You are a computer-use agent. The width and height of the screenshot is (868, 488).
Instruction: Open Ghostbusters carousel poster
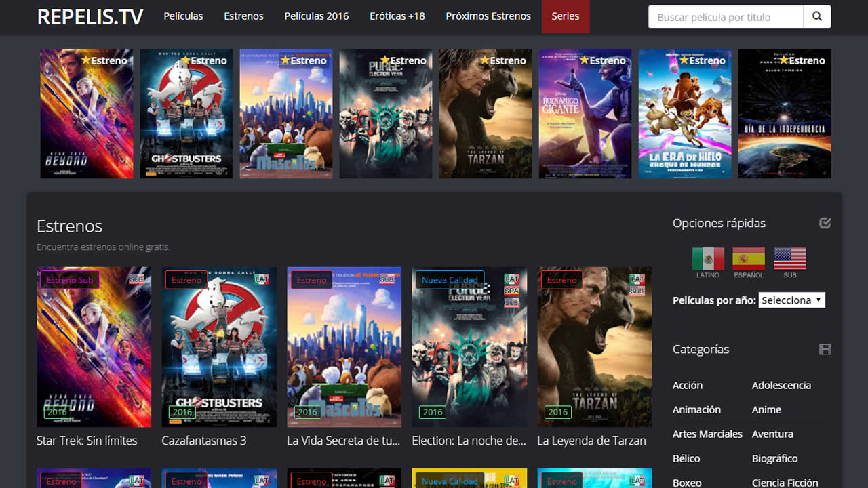[186, 114]
